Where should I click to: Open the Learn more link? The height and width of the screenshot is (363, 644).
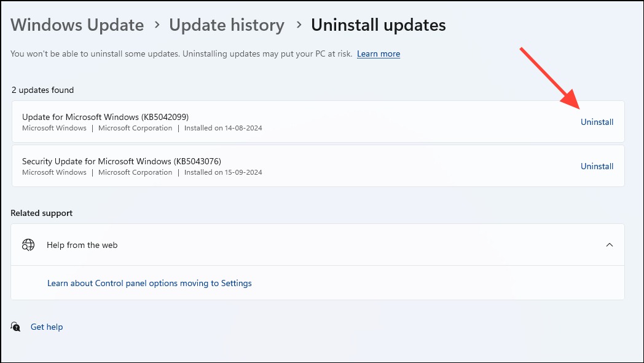coord(379,54)
